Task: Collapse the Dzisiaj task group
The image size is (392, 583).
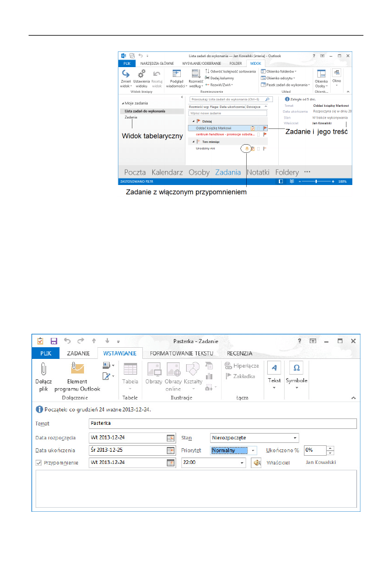Action: point(193,121)
